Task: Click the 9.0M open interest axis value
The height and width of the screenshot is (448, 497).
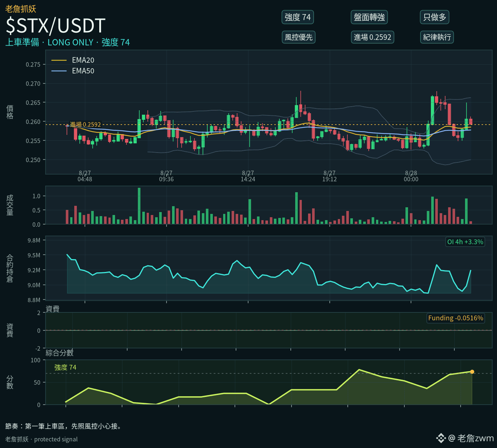Action: (34, 285)
